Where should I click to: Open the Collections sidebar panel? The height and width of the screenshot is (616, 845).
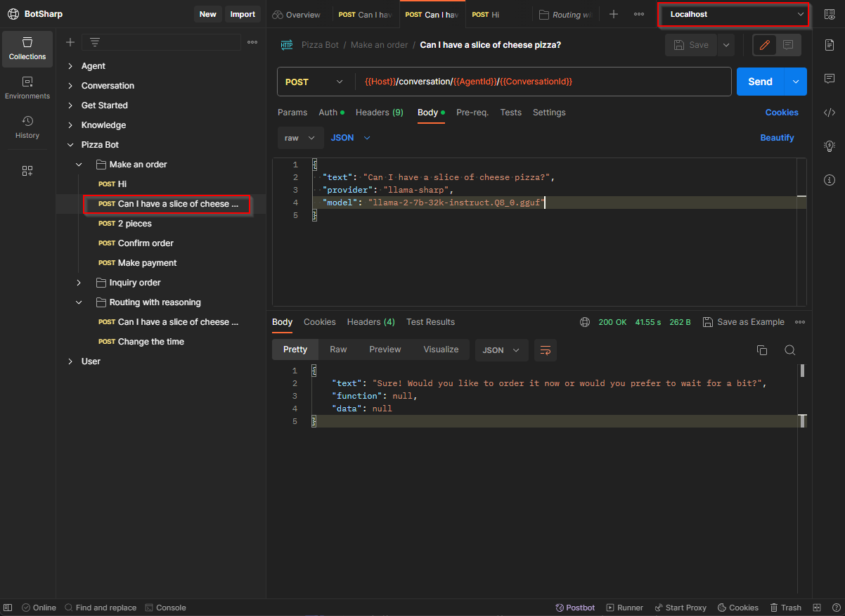click(x=27, y=49)
